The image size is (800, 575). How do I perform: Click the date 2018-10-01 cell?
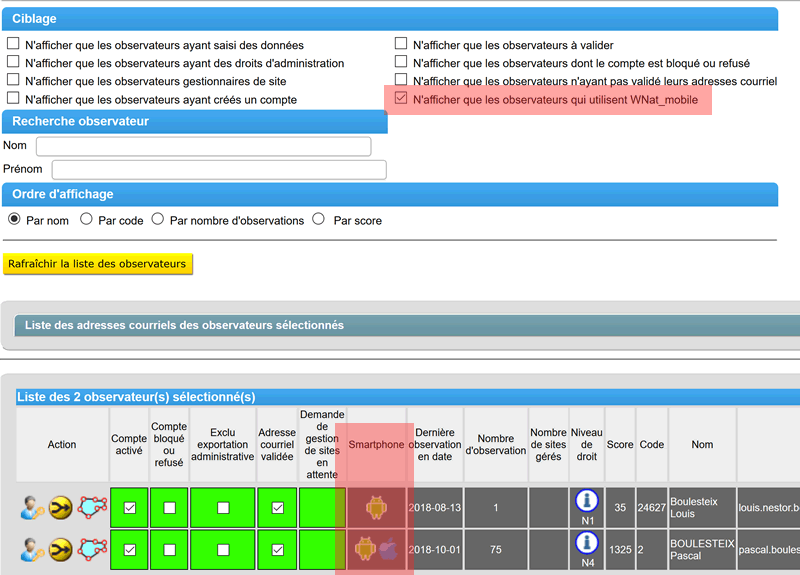tap(435, 549)
